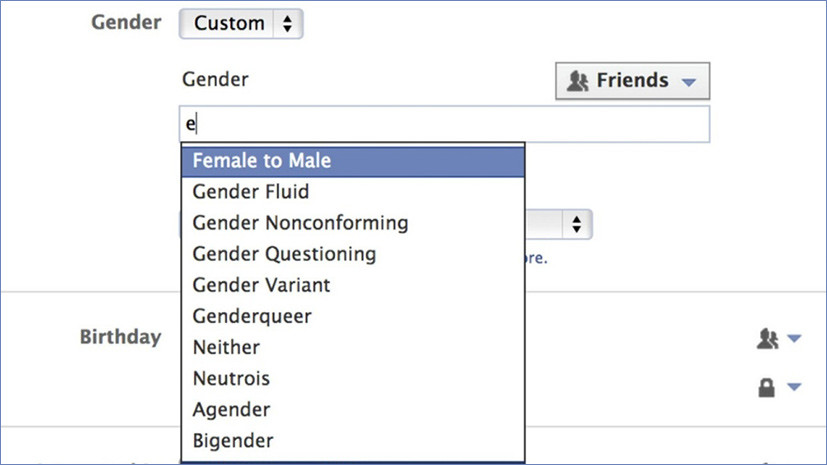Select Female to Male option
This screenshot has width=827, height=465.
[353, 161]
